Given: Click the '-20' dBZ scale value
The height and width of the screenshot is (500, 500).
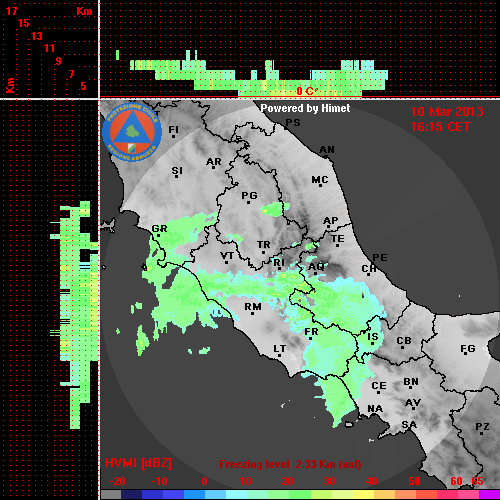Looking at the screenshot, I should point(117,481).
